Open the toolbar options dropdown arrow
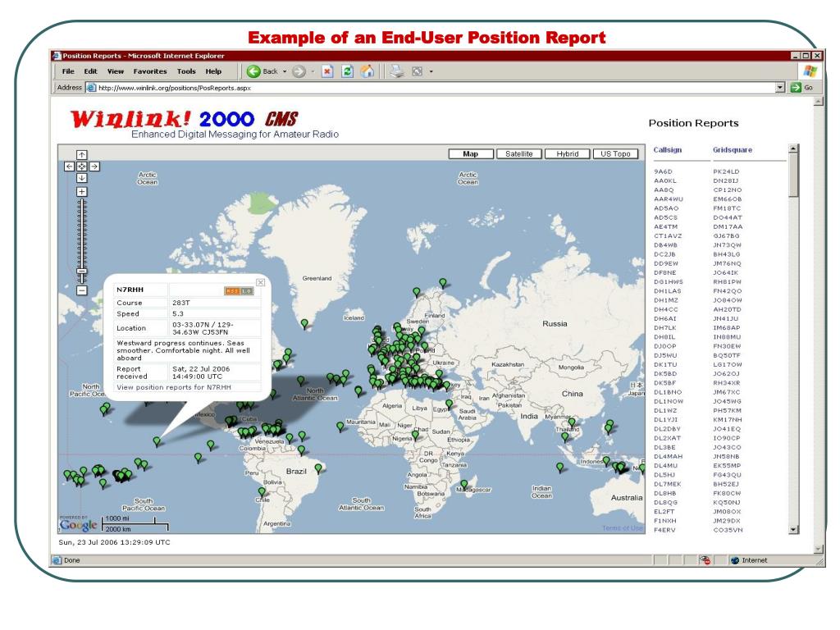This screenshot has width=840, height=630. [x=431, y=71]
